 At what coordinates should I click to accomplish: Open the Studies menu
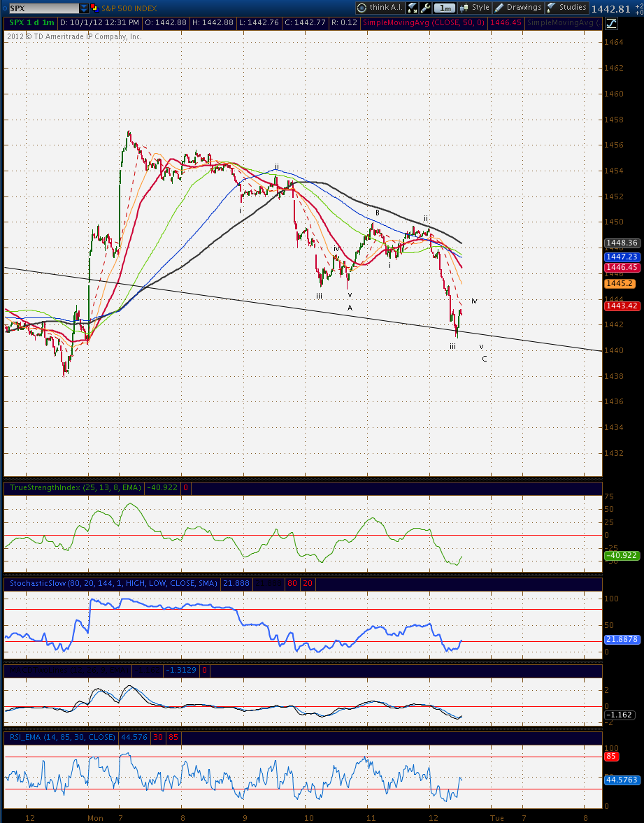tap(567, 8)
